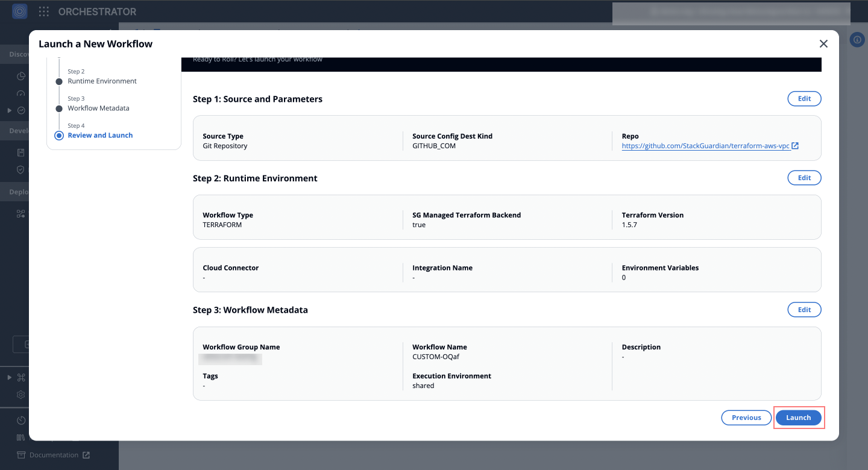
Task: Jump to Workflow Metadata step
Action: tap(98, 108)
